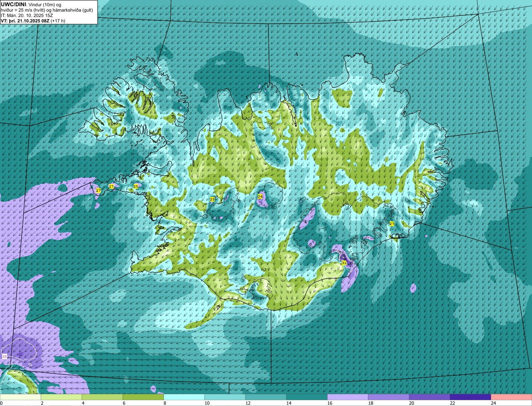Pick the violet 20–22 m/s legend swatch

click(x=430, y=397)
